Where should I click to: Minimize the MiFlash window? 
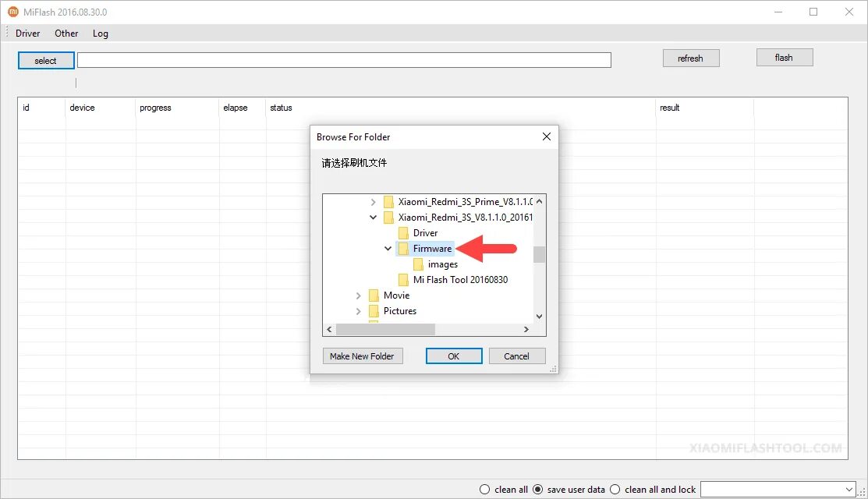tap(778, 12)
